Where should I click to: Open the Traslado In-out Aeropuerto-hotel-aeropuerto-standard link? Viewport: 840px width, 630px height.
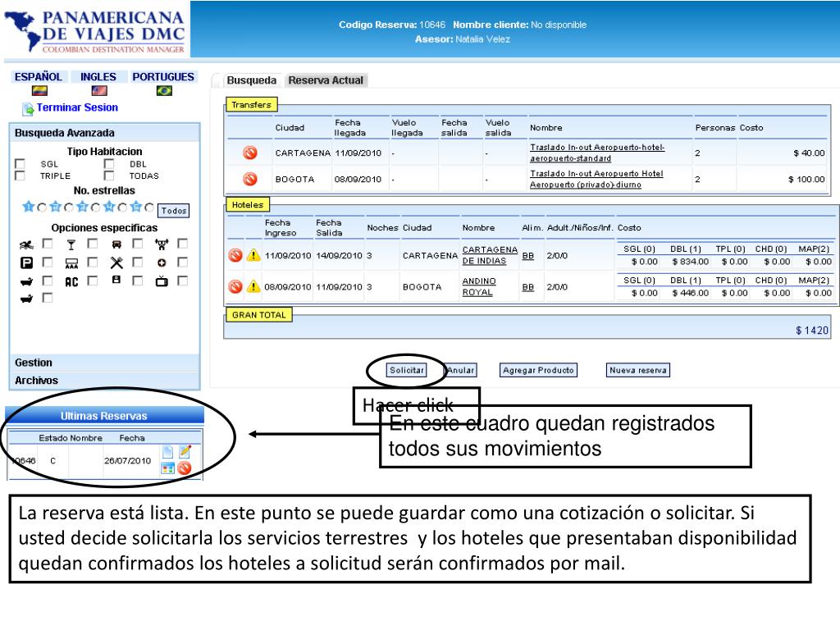pos(597,153)
